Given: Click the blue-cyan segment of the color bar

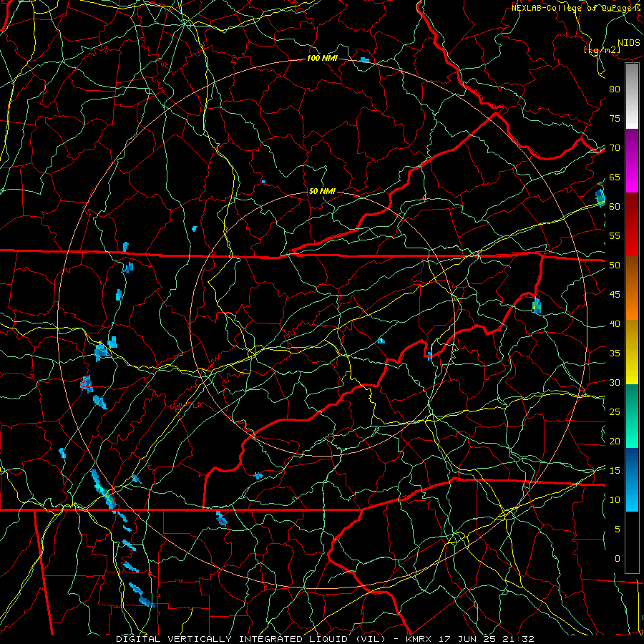Looking at the screenshot, I should 632,479.
